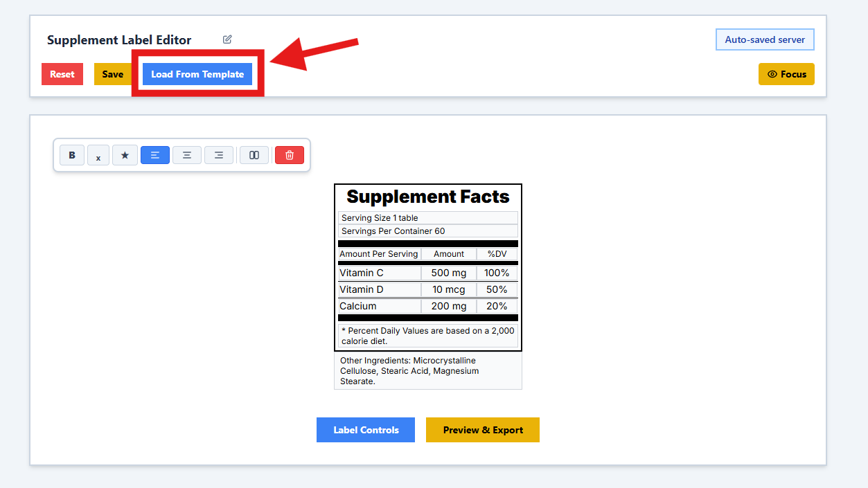
Task: Click the Vitamin C amount cell
Action: [449, 273]
